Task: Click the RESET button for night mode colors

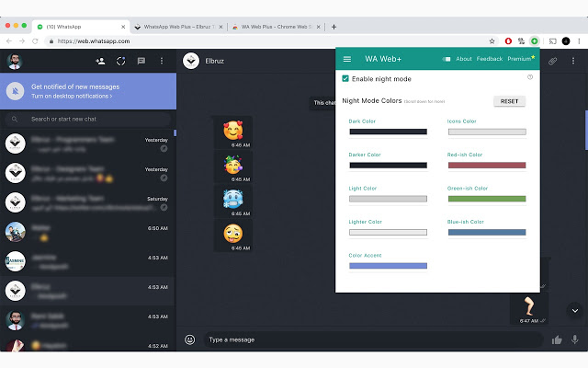Action: tap(509, 101)
